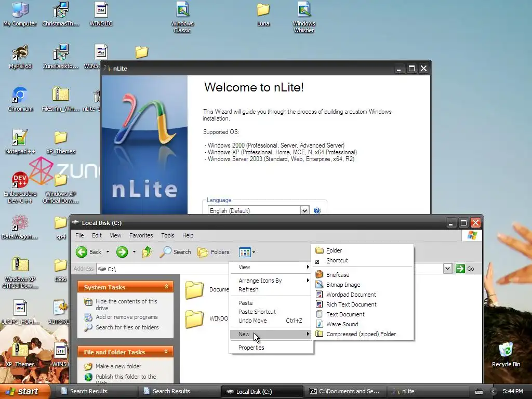Select the I386 folder on desktop
The width and height of the screenshot is (532, 399).
60,270
